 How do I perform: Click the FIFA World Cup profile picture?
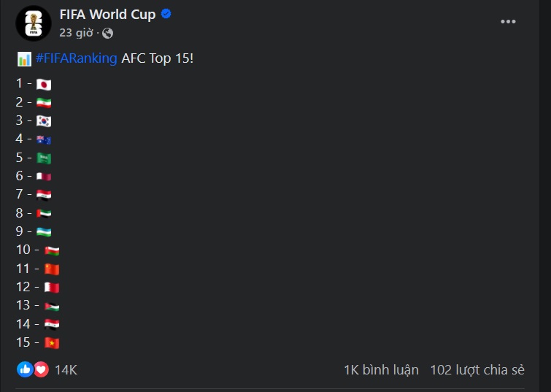pos(34,23)
